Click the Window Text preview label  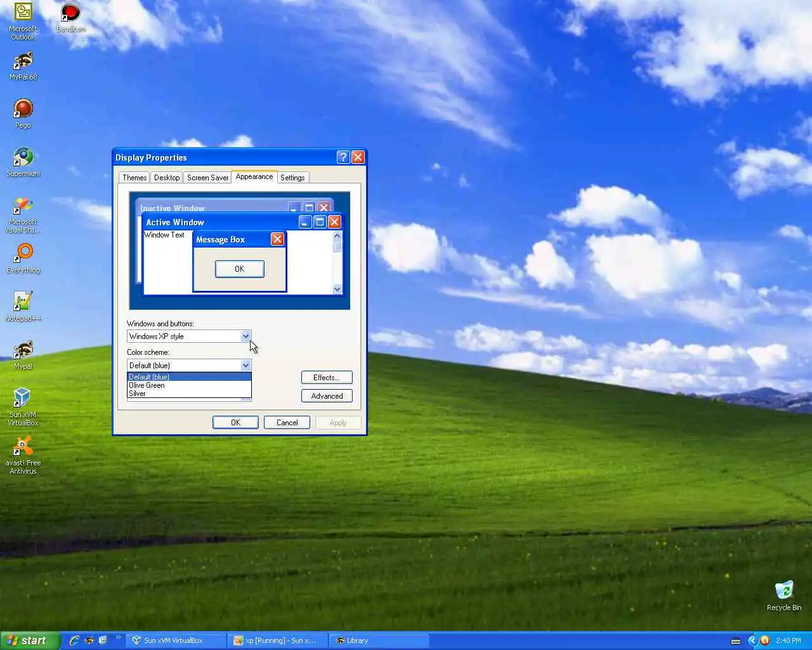click(x=164, y=235)
